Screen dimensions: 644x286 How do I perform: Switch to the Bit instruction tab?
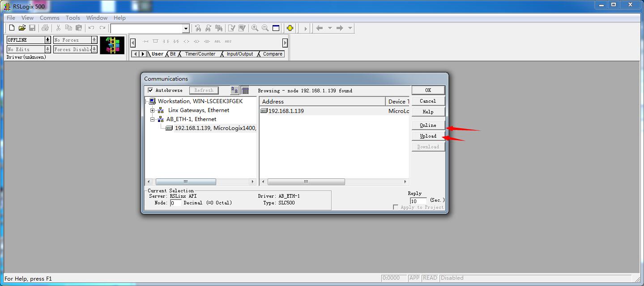pos(173,54)
